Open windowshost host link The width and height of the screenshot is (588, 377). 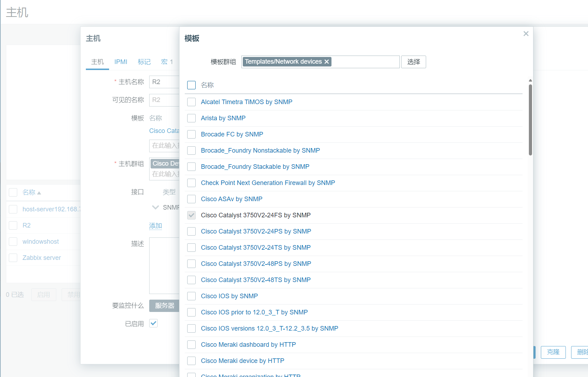40,242
